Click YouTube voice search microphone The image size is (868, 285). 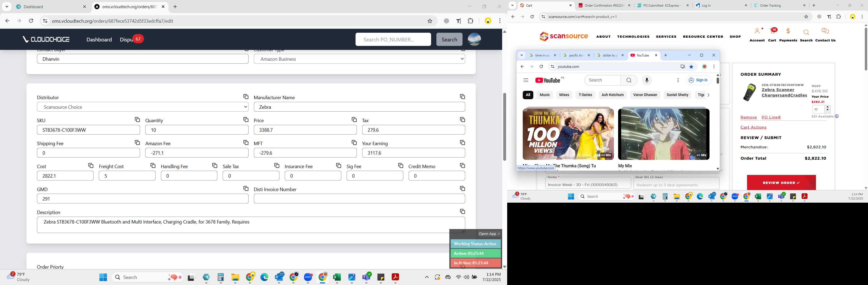[x=647, y=80]
